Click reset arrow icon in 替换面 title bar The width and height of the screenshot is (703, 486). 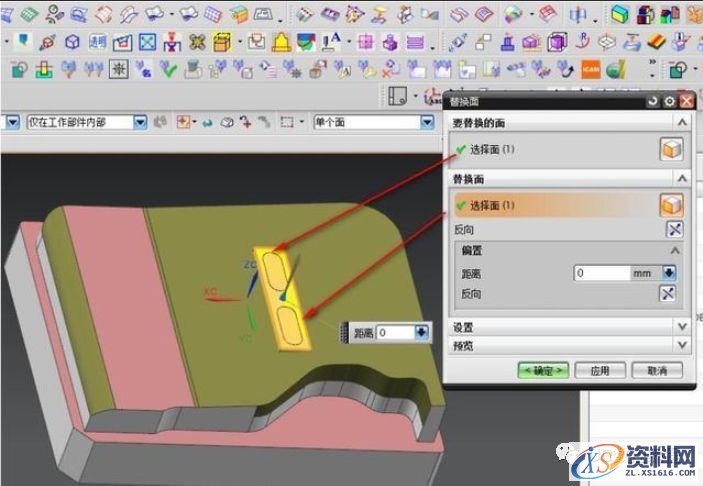(654, 101)
